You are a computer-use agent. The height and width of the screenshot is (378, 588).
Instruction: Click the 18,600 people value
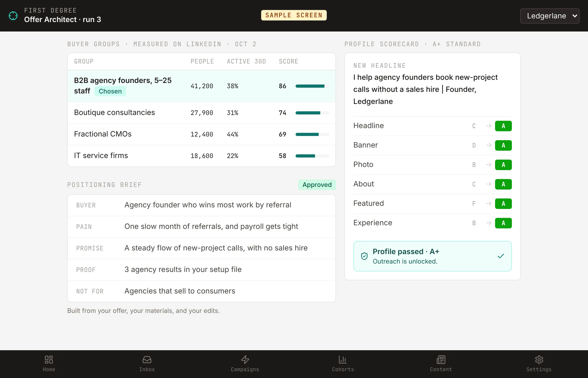(x=202, y=156)
